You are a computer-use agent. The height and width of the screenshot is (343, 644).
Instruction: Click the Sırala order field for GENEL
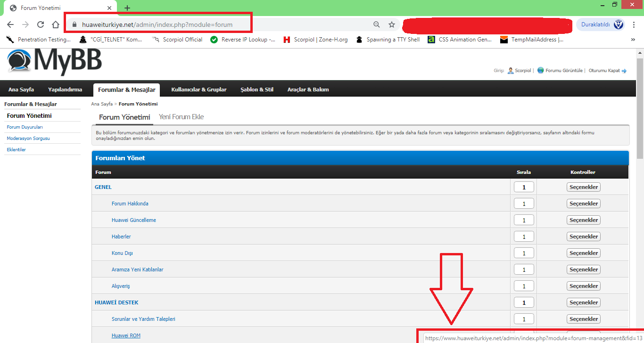click(524, 187)
